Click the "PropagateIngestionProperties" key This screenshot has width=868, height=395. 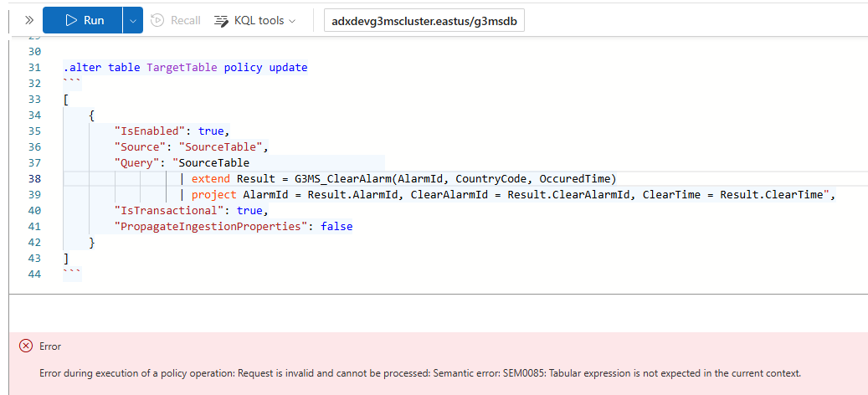click(211, 226)
